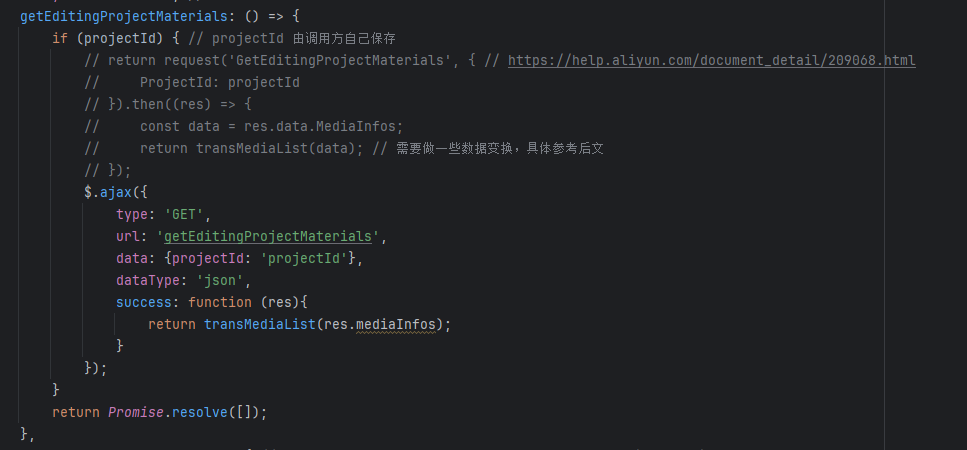Click the 'json' string value
This screenshot has height=450, width=967.
(x=220, y=280)
